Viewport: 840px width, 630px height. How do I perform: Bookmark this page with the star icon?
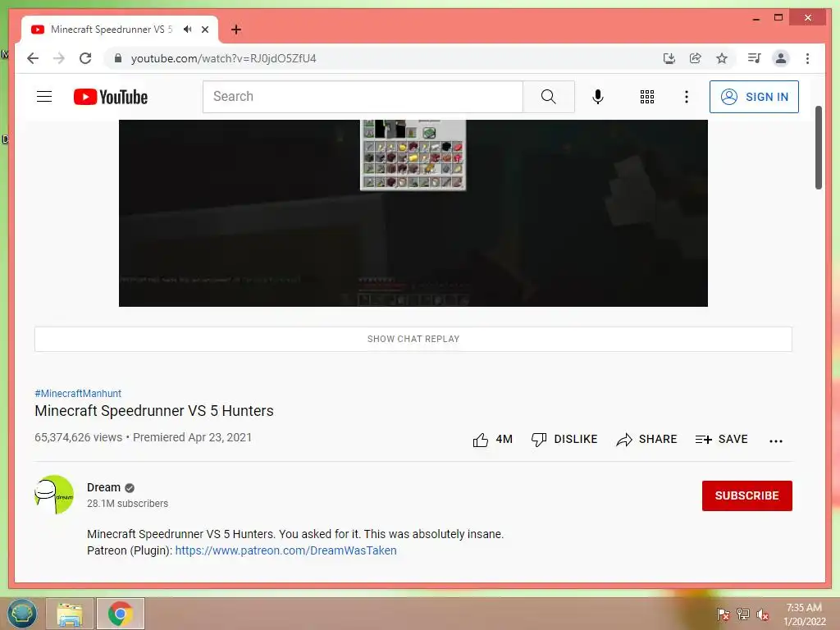pyautogui.click(x=722, y=58)
